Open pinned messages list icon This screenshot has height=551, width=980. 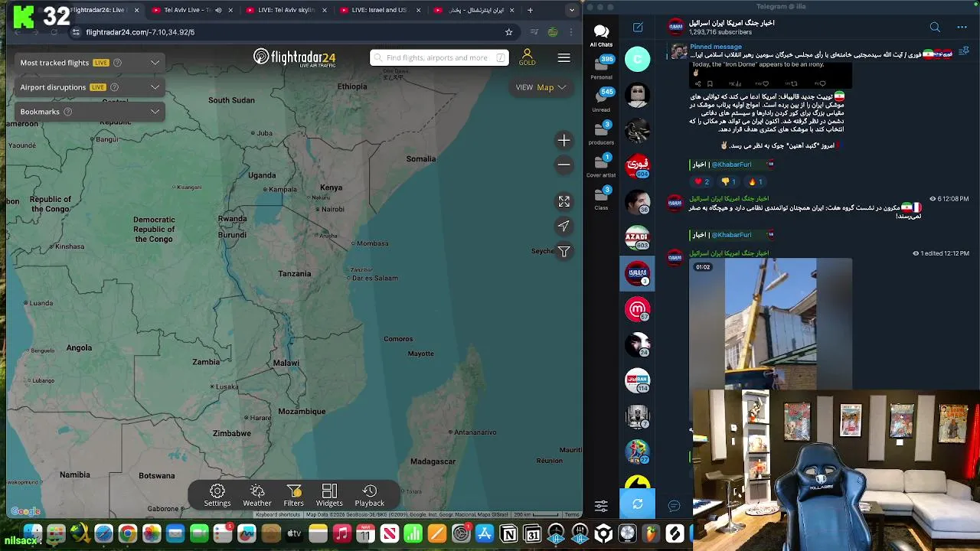click(x=965, y=51)
